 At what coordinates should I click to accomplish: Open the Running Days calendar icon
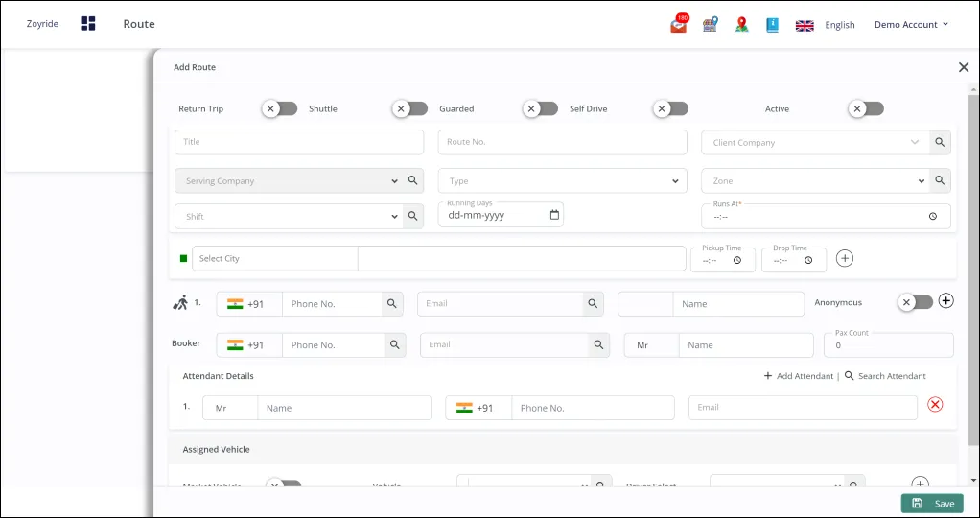[x=554, y=215]
